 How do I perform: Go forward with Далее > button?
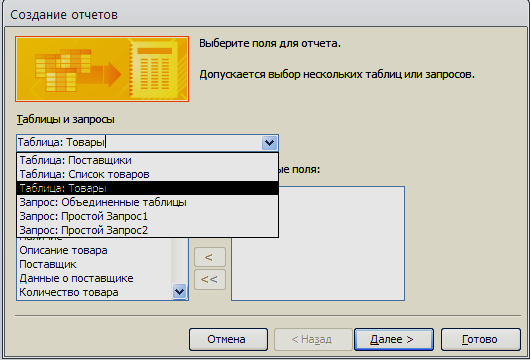(x=394, y=339)
